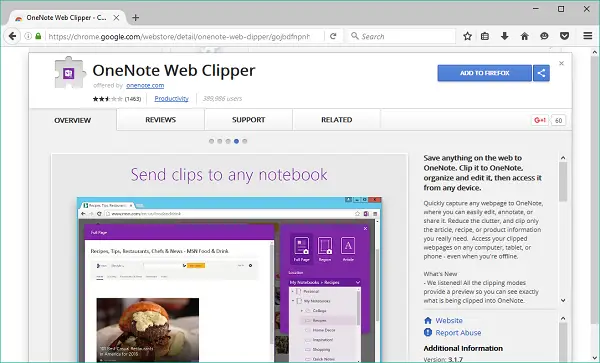Click the Send clips screenshot preview
The image size is (600, 363).
[230, 258]
